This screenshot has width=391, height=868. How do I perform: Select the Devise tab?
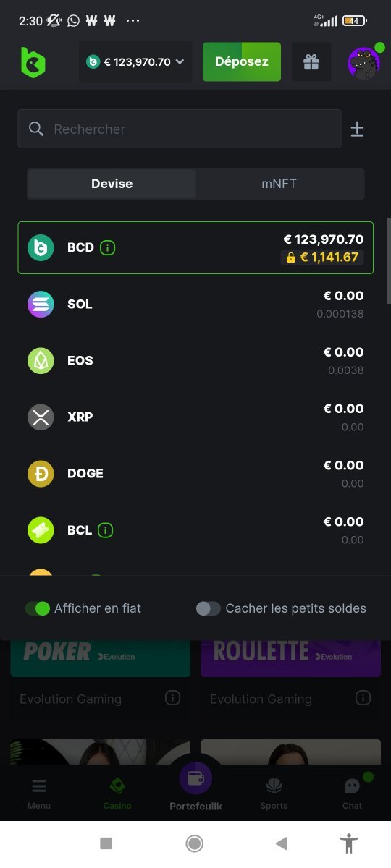[x=112, y=184]
